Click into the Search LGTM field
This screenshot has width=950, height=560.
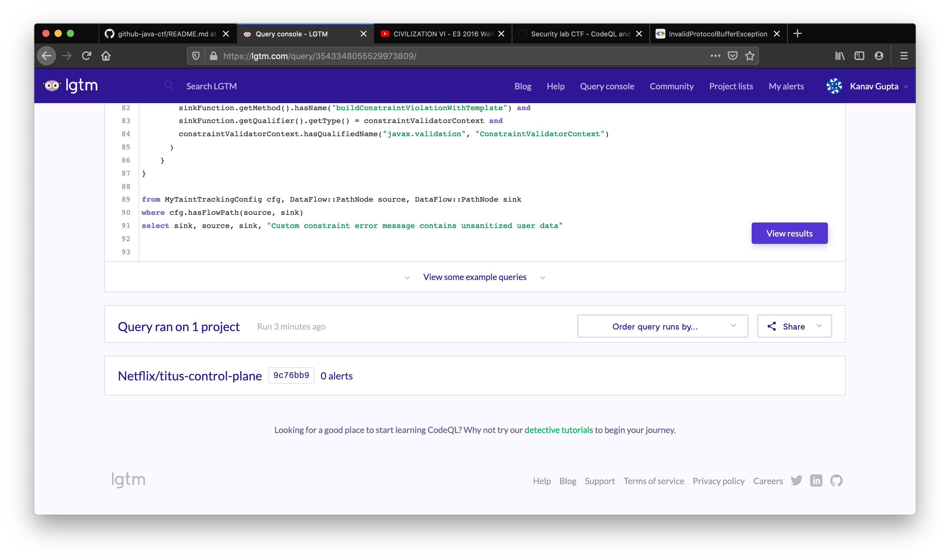pyautogui.click(x=211, y=86)
